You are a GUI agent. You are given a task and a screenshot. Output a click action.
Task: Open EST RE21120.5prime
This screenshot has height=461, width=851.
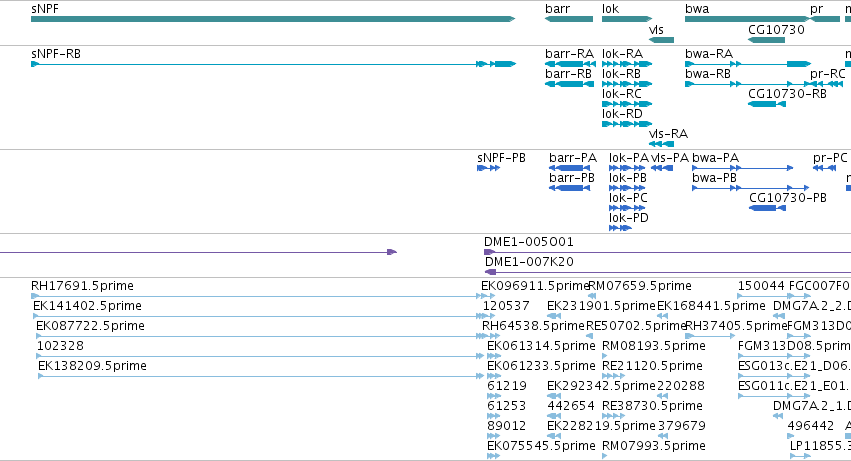(652, 366)
